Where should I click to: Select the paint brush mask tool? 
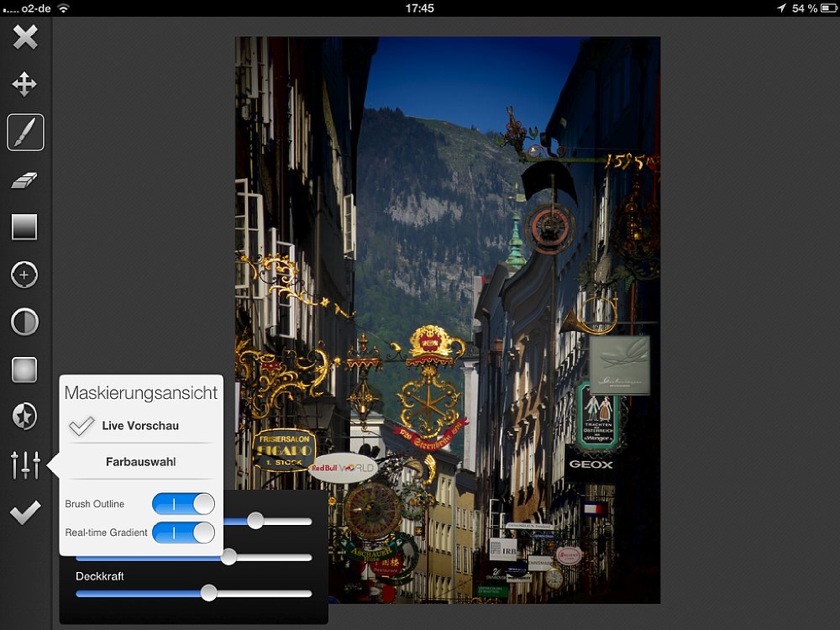click(x=25, y=133)
